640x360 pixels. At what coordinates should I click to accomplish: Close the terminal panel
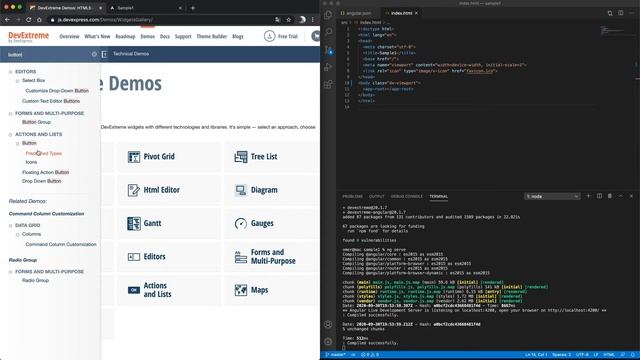(x=631, y=196)
